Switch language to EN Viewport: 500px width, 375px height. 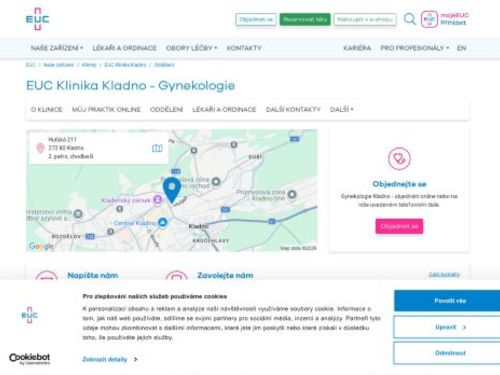[461, 48]
